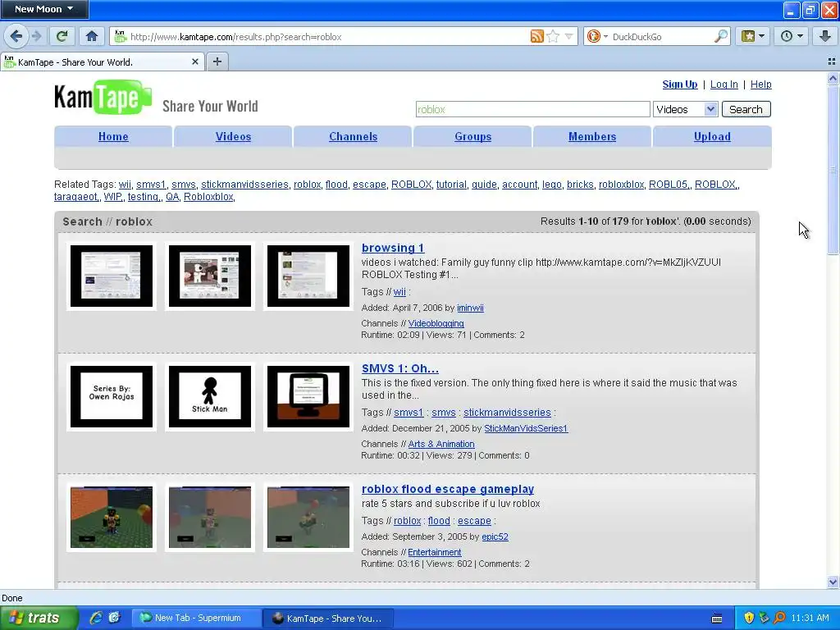Click the Search button
Screen dimensions: 840x630
746,109
